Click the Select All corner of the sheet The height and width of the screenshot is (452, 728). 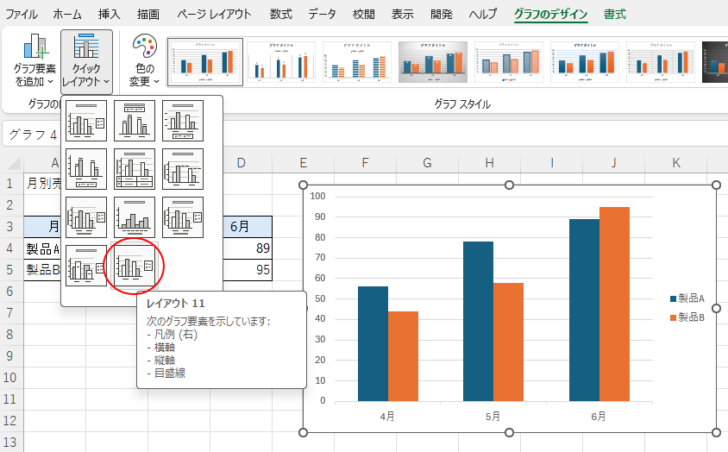click(13, 163)
